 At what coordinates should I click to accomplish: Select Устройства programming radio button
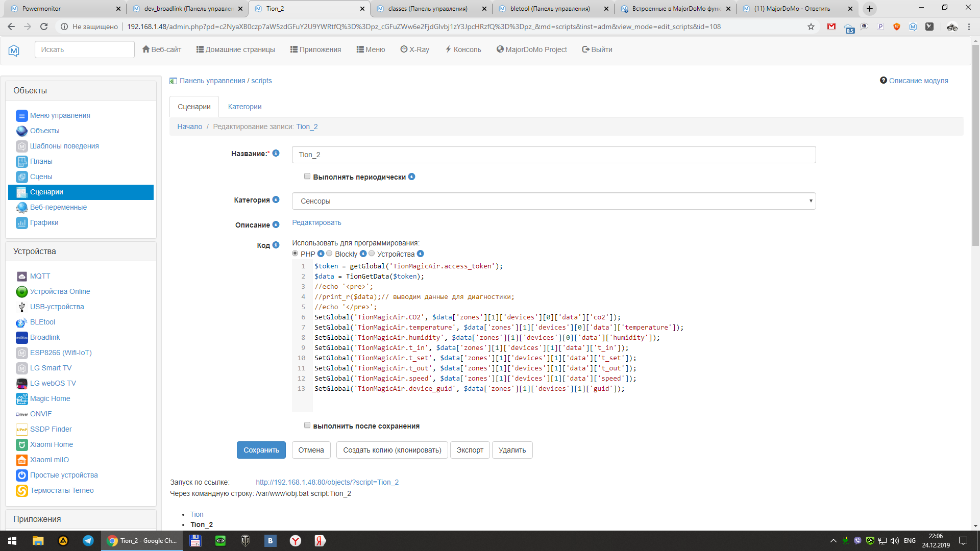372,254
